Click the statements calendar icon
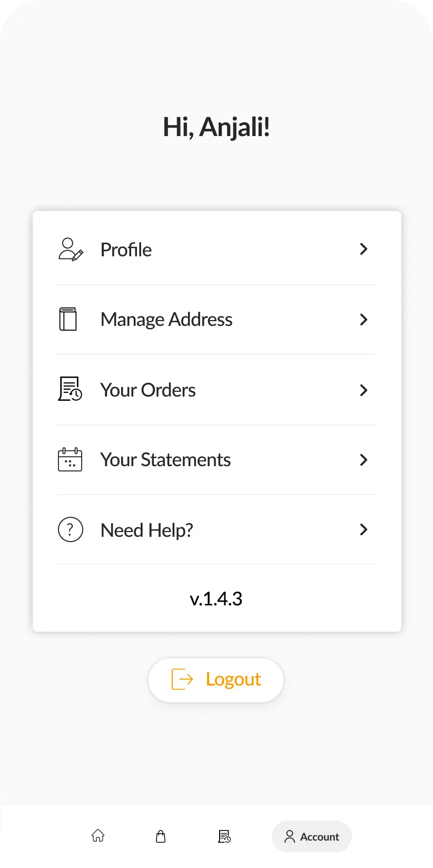 (x=70, y=459)
